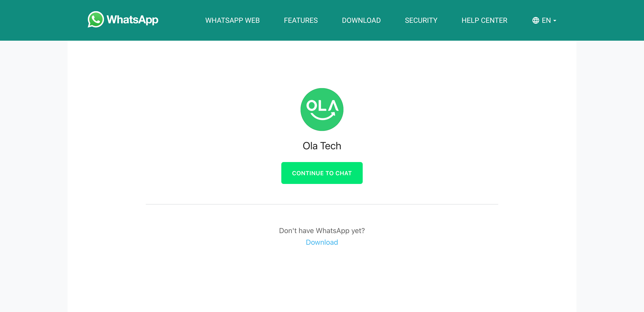Click the green CONTINUE TO CHAT action
Viewport: 644px width, 312px height.
(x=322, y=173)
